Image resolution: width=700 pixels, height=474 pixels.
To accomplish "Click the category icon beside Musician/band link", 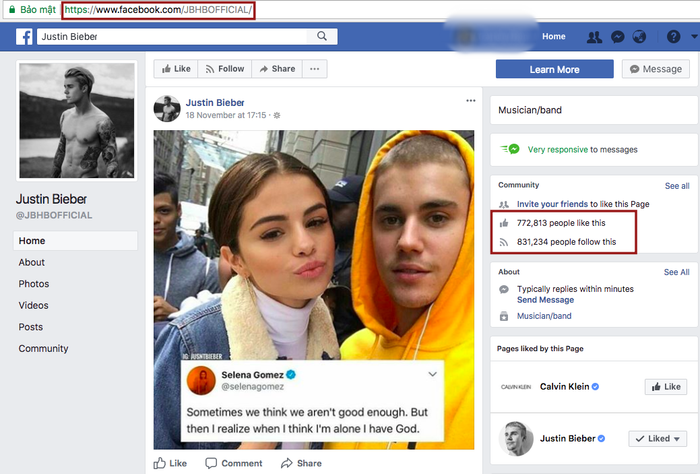I will click(x=504, y=316).
